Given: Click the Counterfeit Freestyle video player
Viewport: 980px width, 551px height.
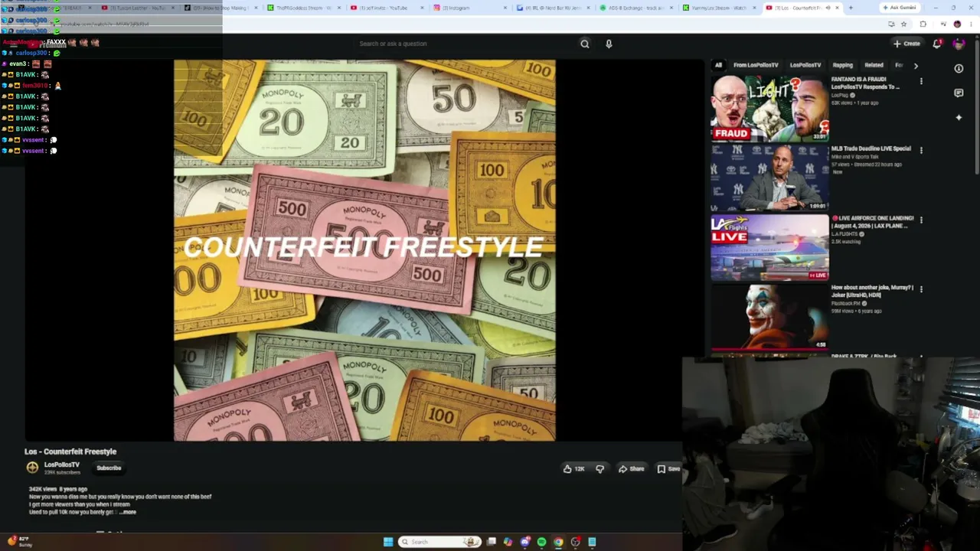Looking at the screenshot, I should click(x=364, y=250).
